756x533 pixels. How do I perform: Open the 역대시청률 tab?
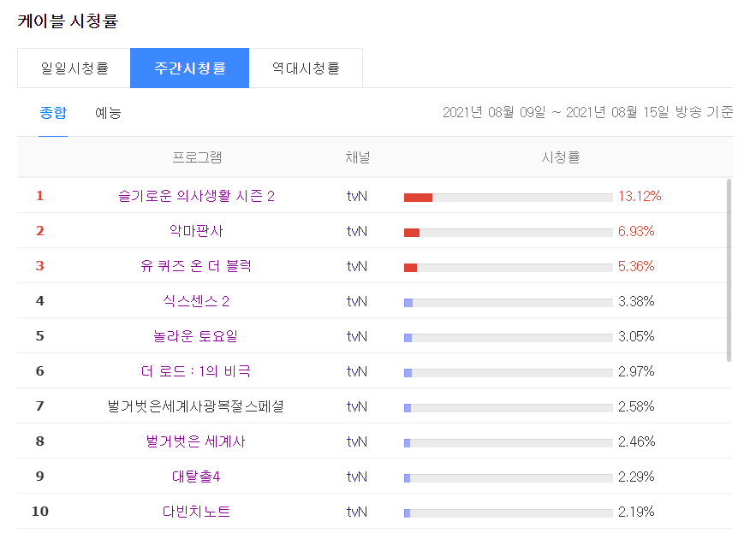(x=306, y=68)
